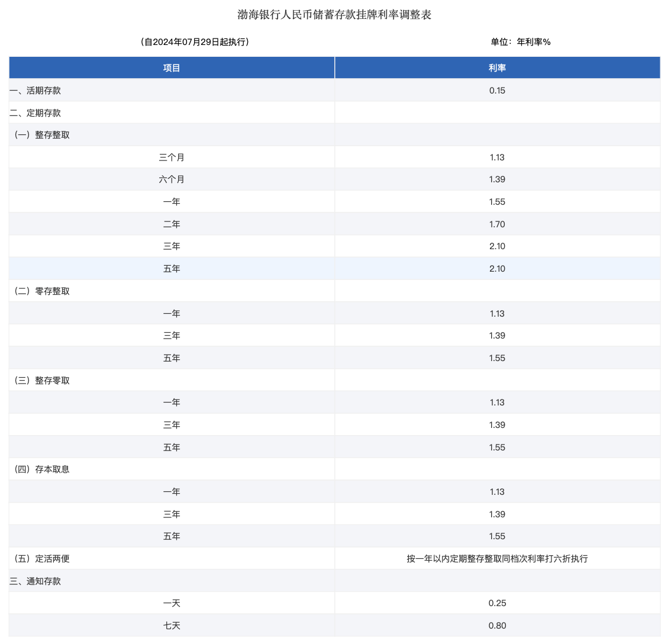Select the 六个月 term cell
671x644 pixels.
tap(172, 179)
